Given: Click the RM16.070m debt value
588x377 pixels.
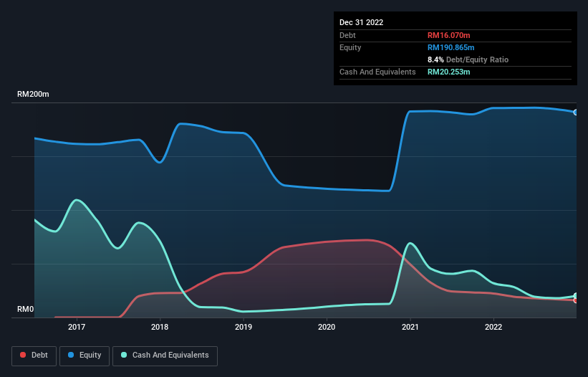Looking at the screenshot, I should (x=449, y=35).
